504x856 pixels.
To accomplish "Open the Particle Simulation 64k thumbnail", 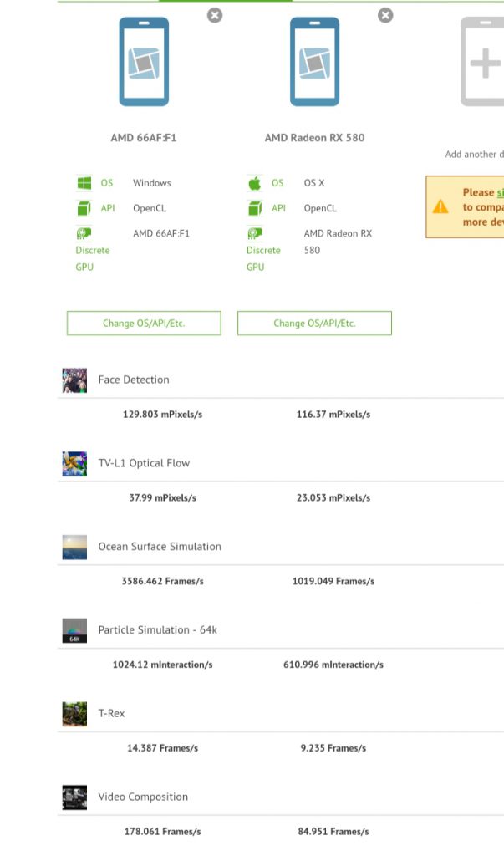I will click(x=74, y=631).
